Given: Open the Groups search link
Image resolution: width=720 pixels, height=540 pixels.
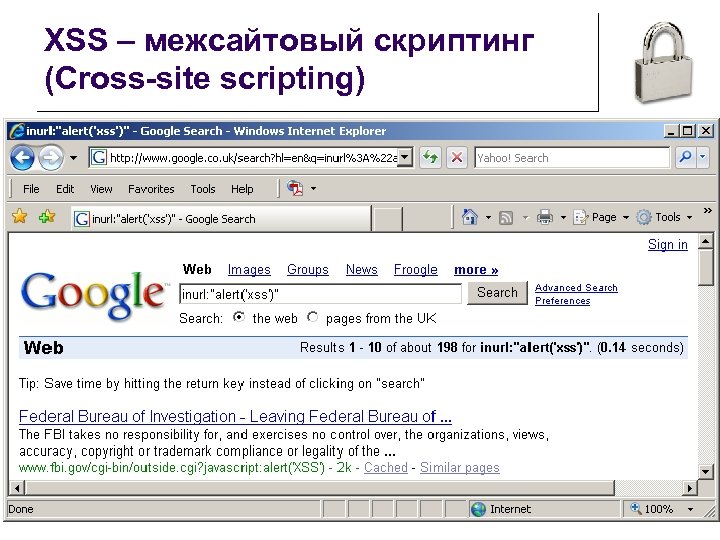Looking at the screenshot, I should point(308,270).
